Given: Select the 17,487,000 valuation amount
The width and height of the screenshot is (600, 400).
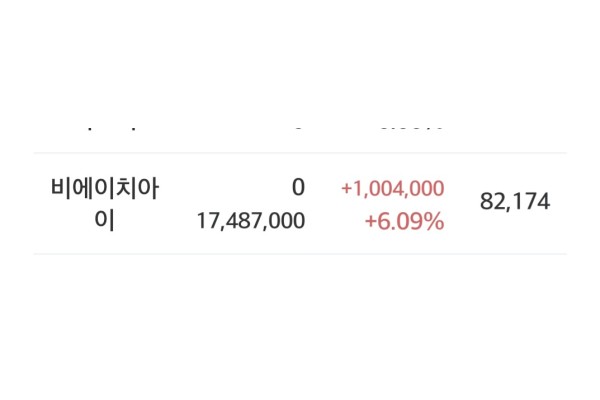Looking at the screenshot, I should 251,221.
